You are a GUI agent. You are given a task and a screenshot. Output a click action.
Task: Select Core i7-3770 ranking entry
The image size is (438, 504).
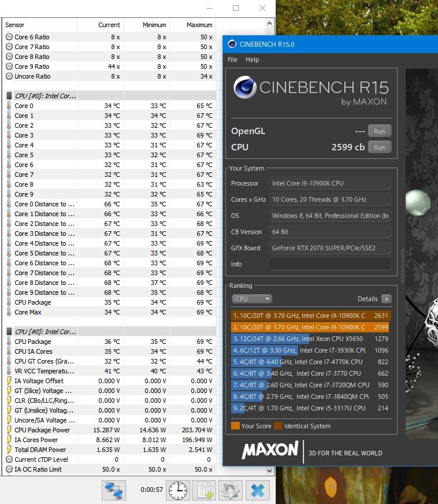(310, 373)
